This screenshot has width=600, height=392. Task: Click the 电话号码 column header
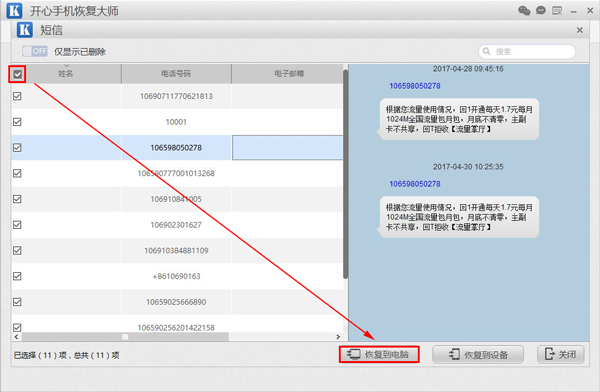coord(176,74)
